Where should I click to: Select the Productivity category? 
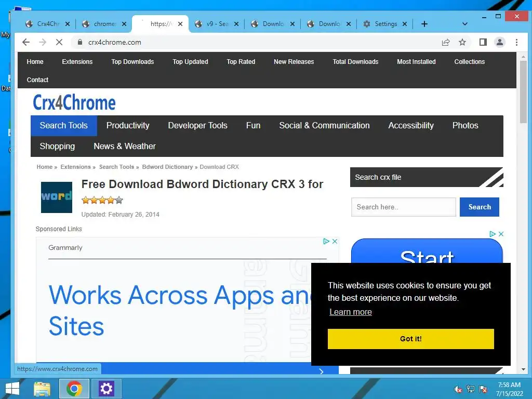(x=128, y=126)
